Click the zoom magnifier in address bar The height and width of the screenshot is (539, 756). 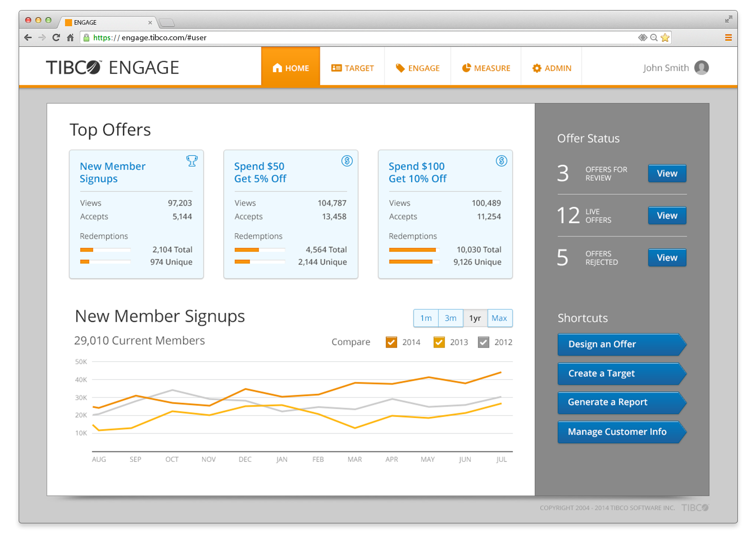(x=654, y=37)
